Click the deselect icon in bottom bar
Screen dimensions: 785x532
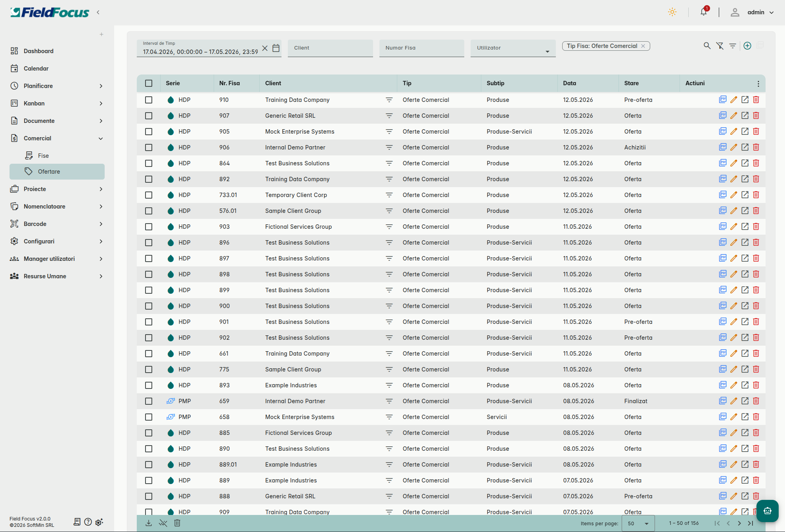(163, 523)
